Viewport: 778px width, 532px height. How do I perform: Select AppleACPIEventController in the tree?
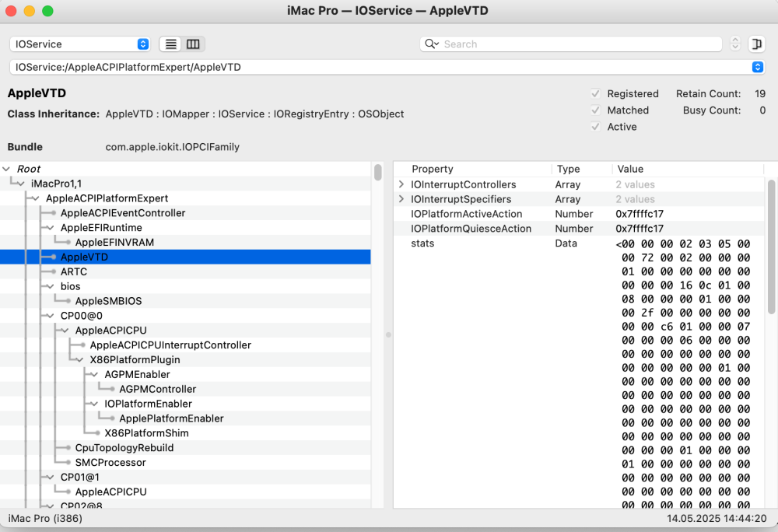click(x=123, y=213)
